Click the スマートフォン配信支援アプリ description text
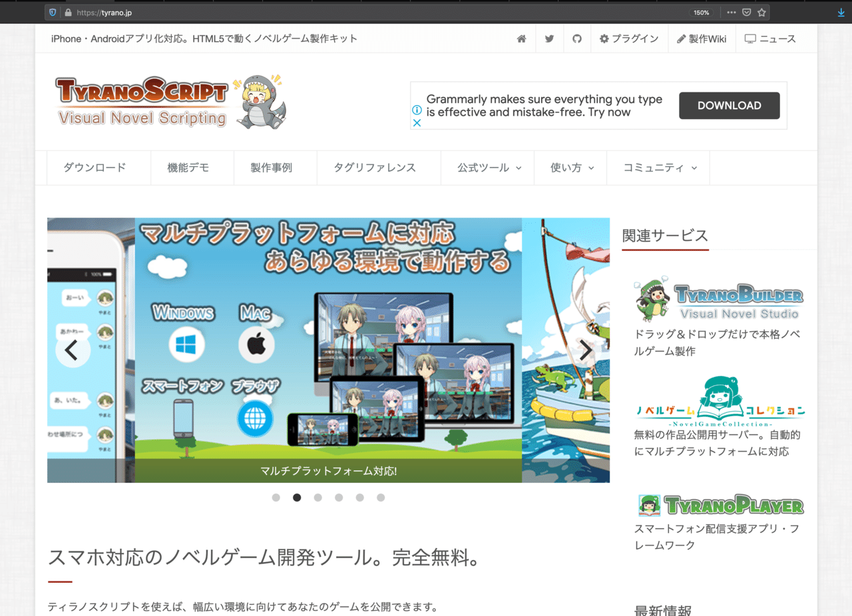The height and width of the screenshot is (616, 852). pos(717,537)
